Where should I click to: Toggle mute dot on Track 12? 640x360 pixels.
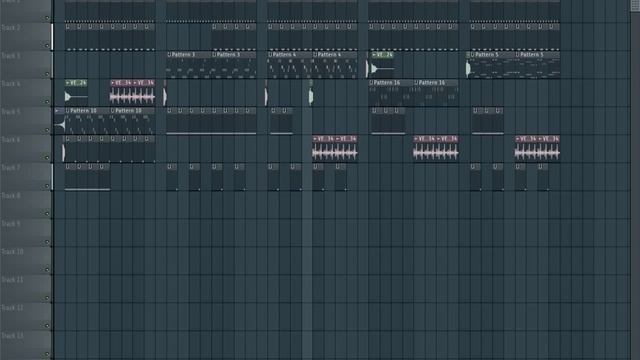tap(47, 325)
